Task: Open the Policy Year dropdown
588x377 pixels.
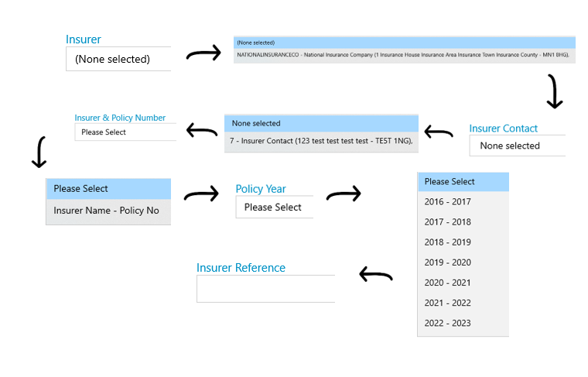Action: click(x=275, y=207)
